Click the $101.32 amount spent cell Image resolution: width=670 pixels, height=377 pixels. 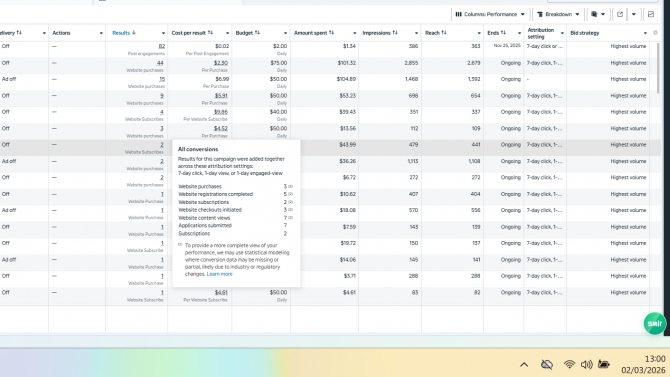(347, 63)
